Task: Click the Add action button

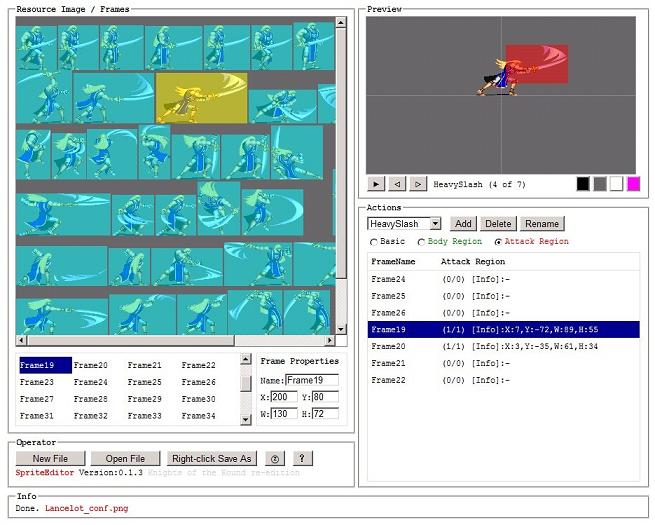Action: [x=463, y=224]
